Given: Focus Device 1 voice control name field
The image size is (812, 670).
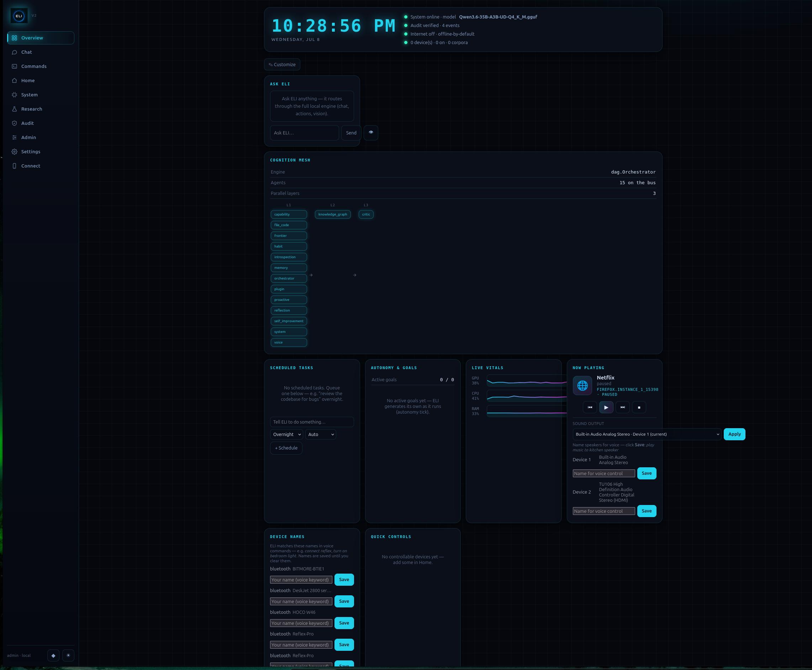Looking at the screenshot, I should 604,474.
